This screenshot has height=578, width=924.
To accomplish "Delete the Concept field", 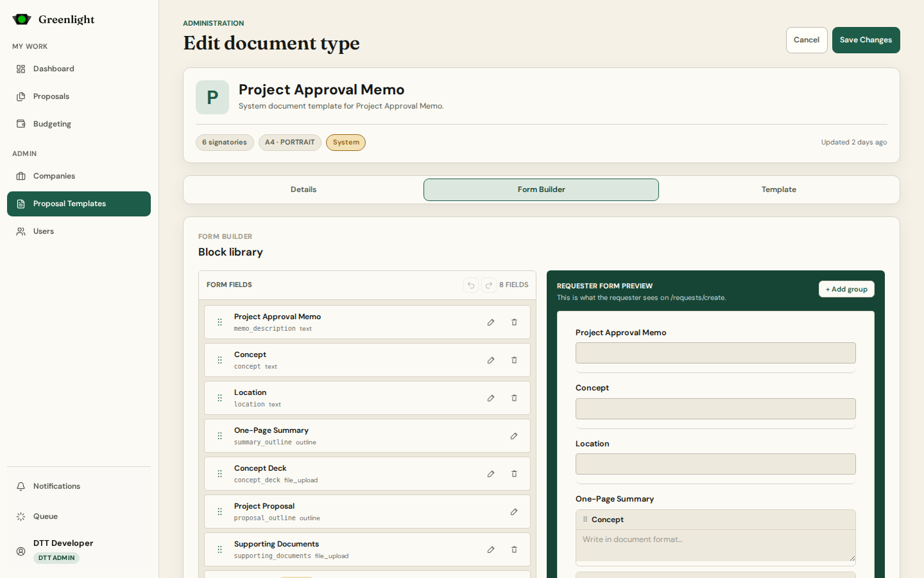I will coord(514,360).
